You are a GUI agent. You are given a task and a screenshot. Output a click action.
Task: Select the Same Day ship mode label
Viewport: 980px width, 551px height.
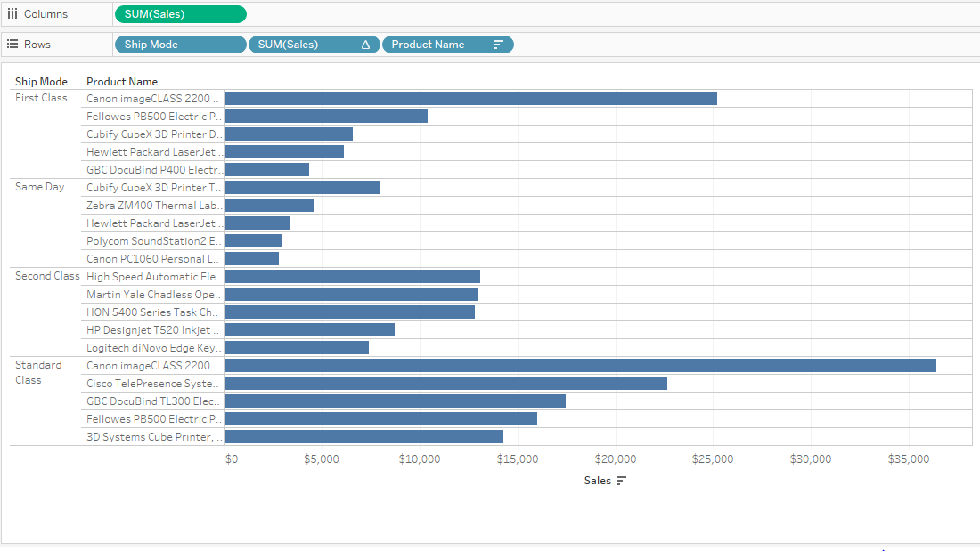click(40, 187)
